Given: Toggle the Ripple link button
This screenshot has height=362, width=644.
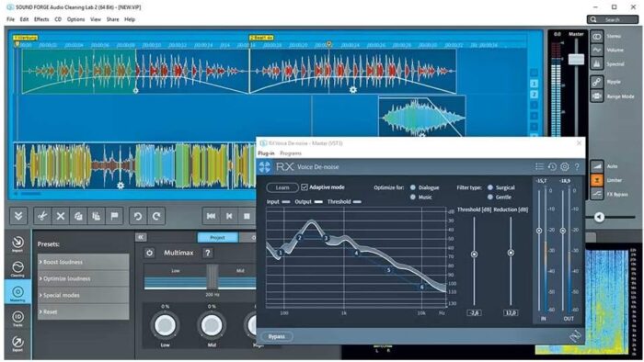Looking at the screenshot, I should (x=597, y=82).
